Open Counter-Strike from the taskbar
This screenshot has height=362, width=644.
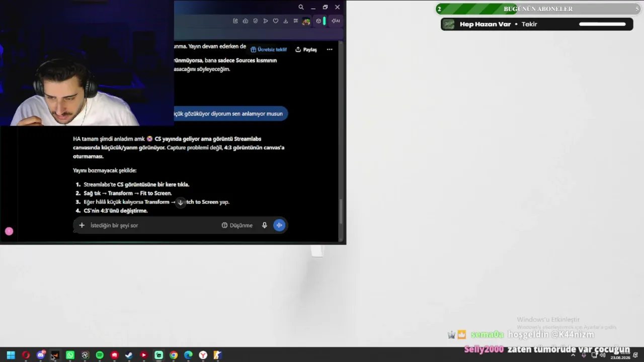tap(218, 355)
